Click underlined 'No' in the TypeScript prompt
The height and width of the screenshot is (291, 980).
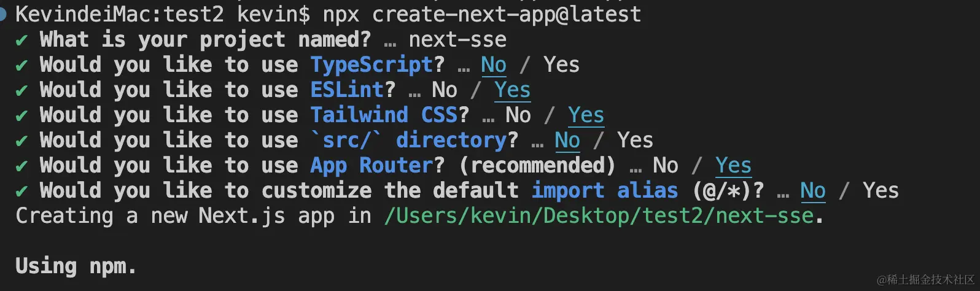(x=494, y=64)
